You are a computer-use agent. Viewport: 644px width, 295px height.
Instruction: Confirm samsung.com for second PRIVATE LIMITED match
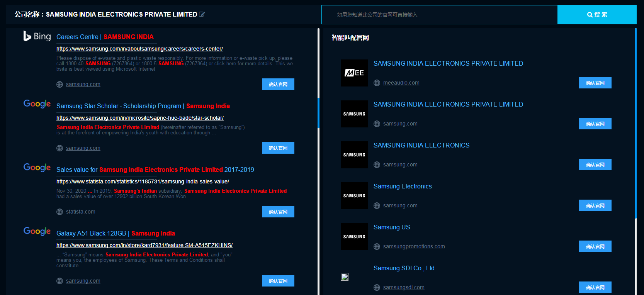point(595,124)
